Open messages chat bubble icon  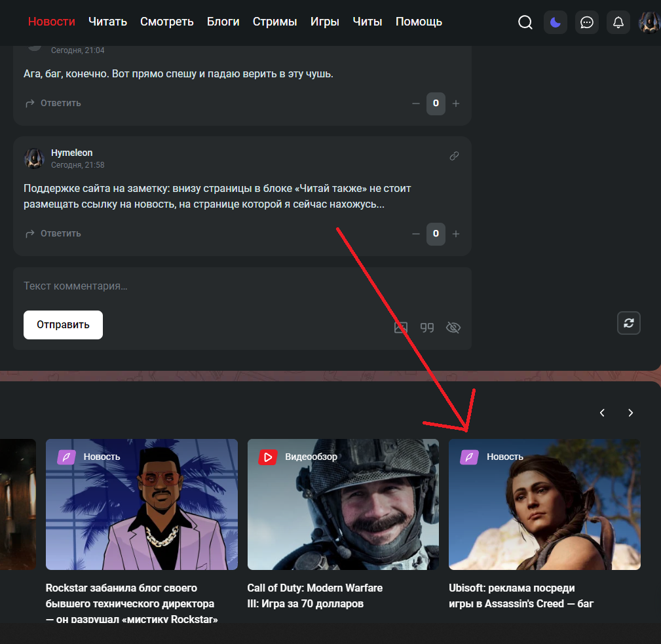(587, 22)
